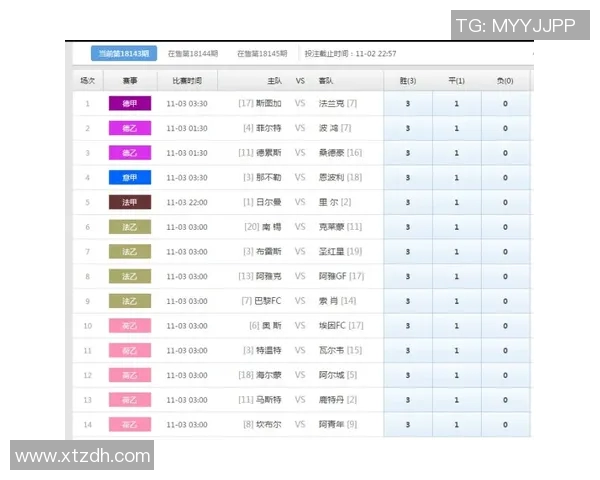Click the 荷乙 badge in the 坎布尔 row
The height and width of the screenshot is (480, 600).
click(x=130, y=425)
